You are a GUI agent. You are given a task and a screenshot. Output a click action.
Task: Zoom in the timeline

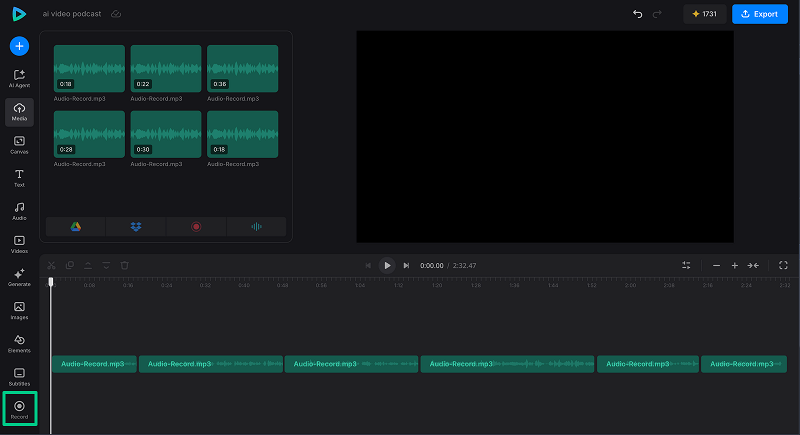[735, 265]
